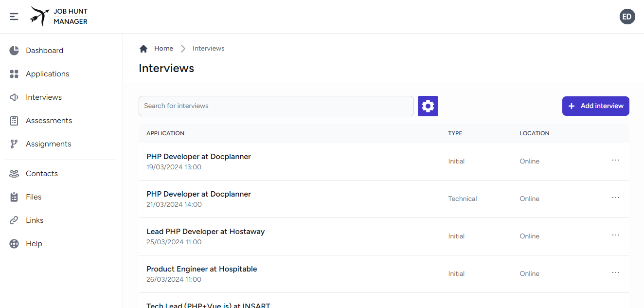Open Contacts in sidebar
This screenshot has width=644, height=308.
point(61,174)
